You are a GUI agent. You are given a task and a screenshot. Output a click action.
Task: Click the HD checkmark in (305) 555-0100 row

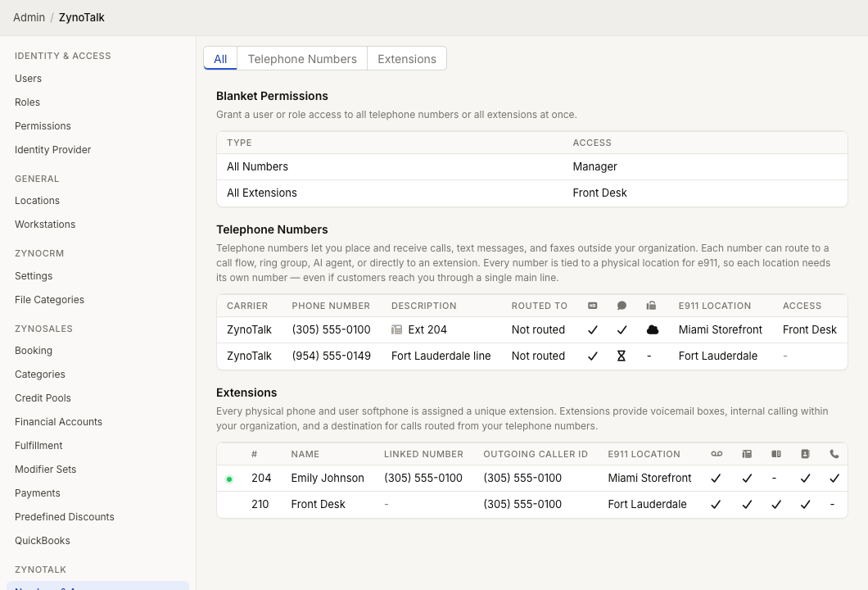coord(592,330)
